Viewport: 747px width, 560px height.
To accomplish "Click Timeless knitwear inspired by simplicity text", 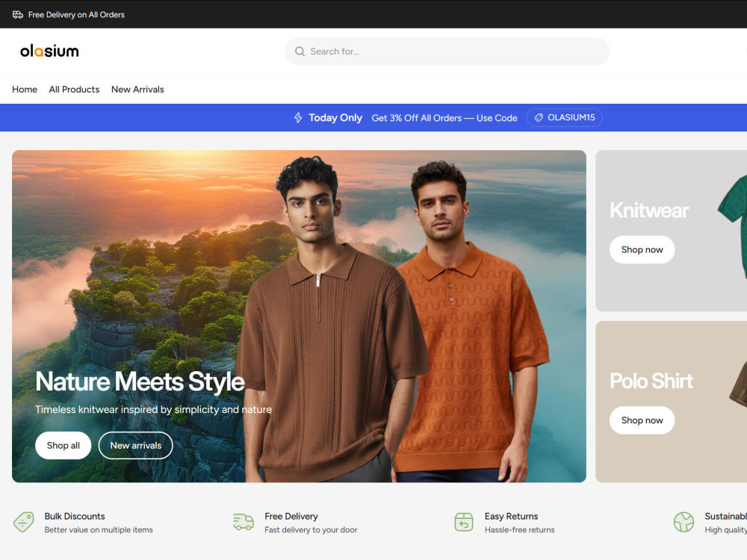I will (153, 409).
